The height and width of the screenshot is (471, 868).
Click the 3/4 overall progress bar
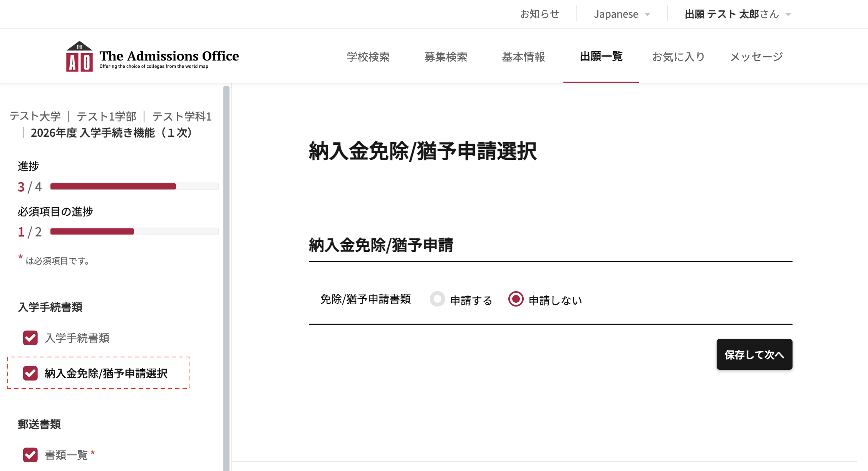tap(134, 187)
